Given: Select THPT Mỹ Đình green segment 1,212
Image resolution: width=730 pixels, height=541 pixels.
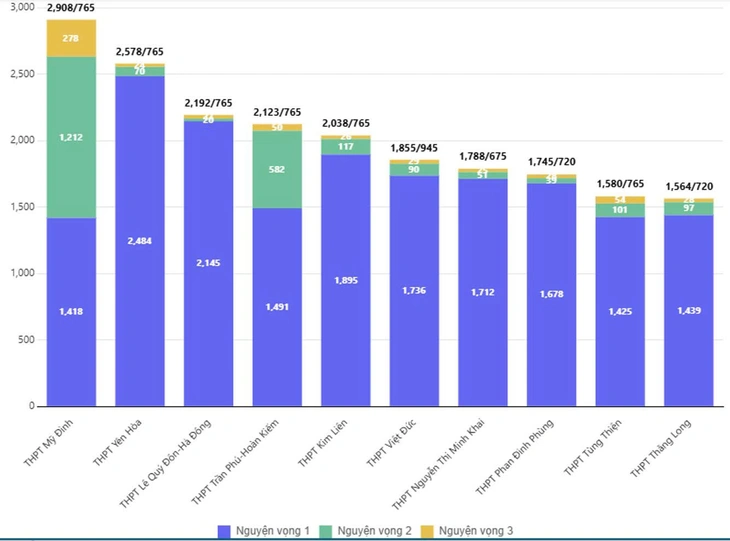Looking at the screenshot, I should [71, 137].
